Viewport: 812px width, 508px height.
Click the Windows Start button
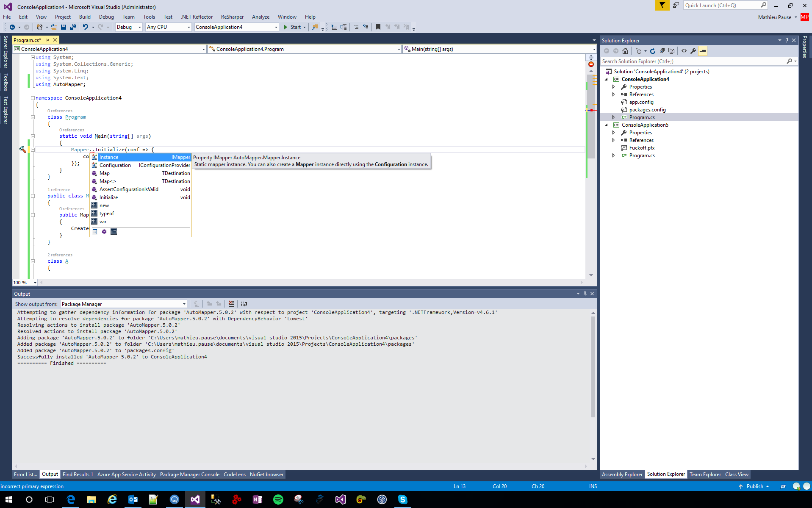pos(8,500)
